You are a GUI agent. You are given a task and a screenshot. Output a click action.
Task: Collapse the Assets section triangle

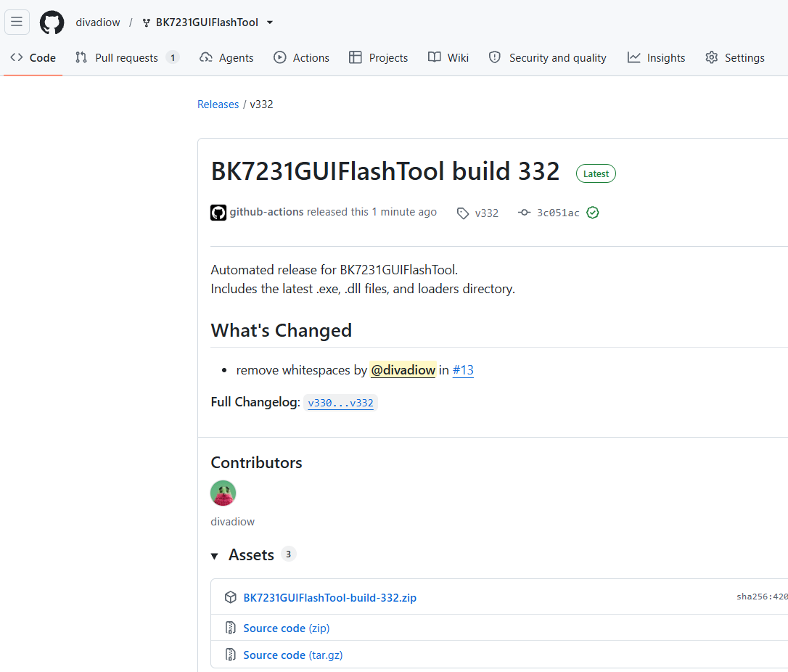[215, 556]
